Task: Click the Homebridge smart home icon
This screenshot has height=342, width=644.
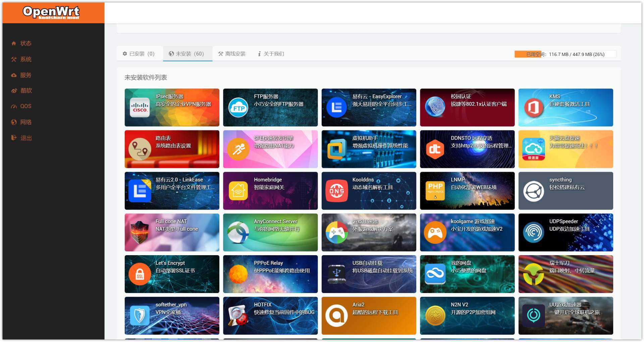Action: (x=238, y=191)
